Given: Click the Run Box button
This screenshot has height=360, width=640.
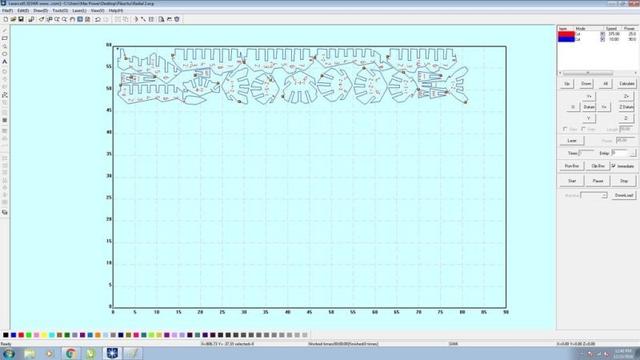Looking at the screenshot, I should [572, 166].
